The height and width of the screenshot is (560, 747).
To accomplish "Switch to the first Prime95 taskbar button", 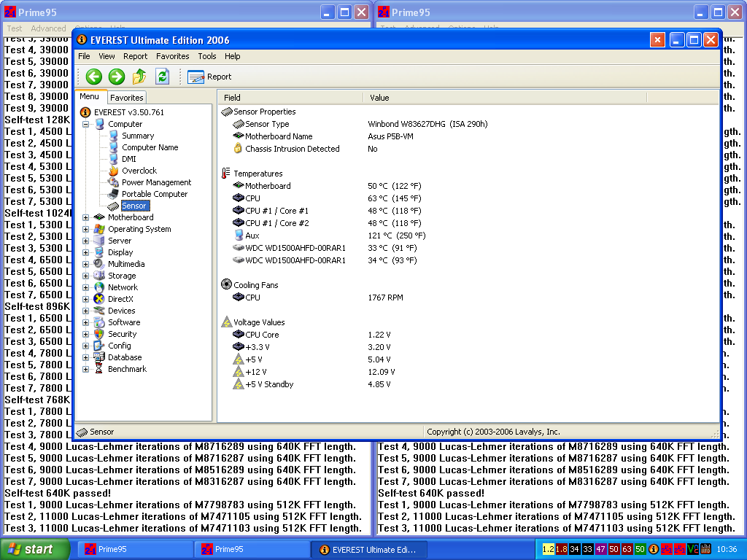I will tap(135, 550).
